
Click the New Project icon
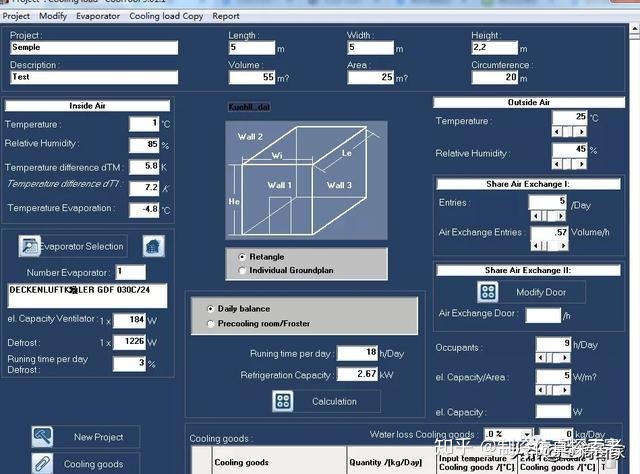(x=42, y=436)
